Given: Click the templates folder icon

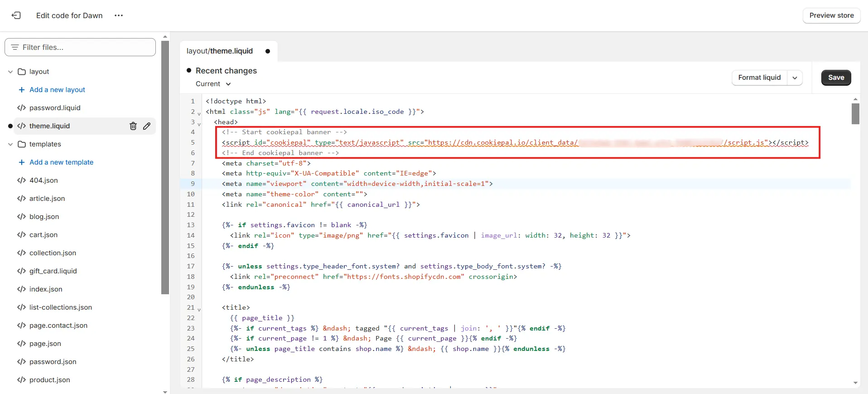Looking at the screenshot, I should pos(22,144).
